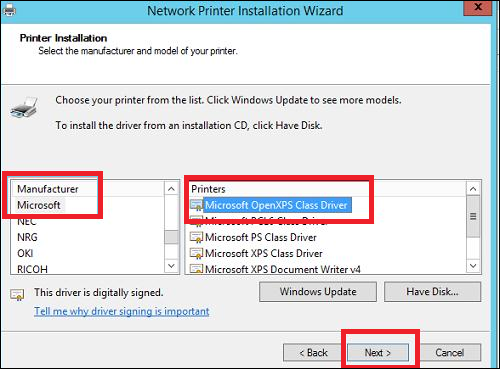Click the Have Disk button
This screenshot has width=500, height=369.
pyautogui.click(x=432, y=292)
